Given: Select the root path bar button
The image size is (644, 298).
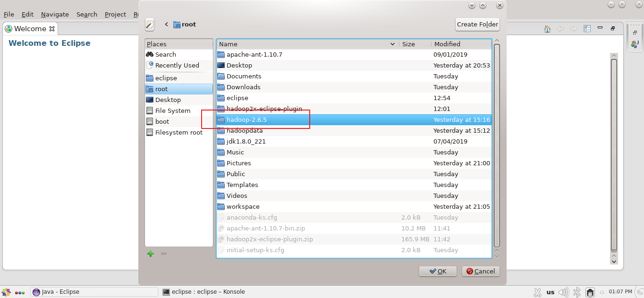Looking at the screenshot, I should pos(185,25).
